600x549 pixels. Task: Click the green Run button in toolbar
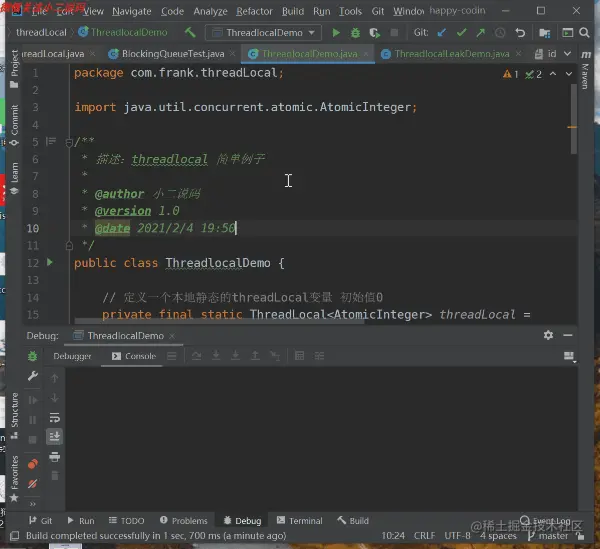coord(336,33)
